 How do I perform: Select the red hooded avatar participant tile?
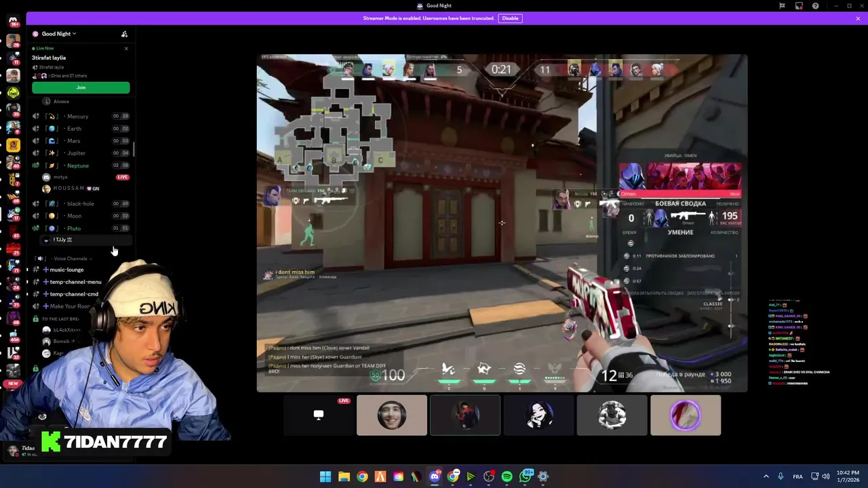pos(465,415)
